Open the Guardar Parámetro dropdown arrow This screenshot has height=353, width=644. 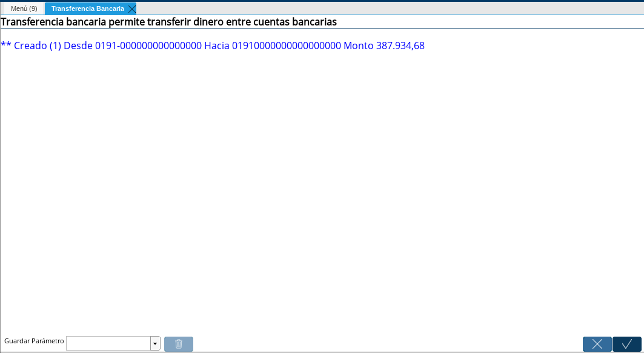pos(154,343)
